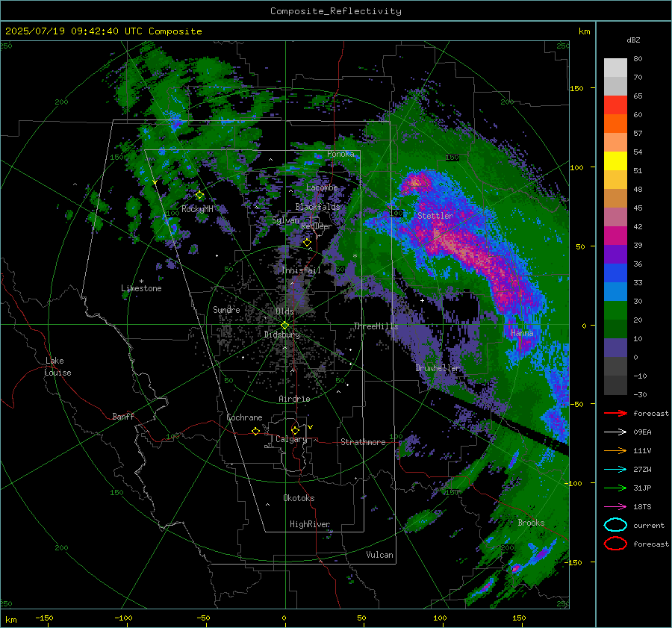Click the Stettler city label

click(435, 216)
